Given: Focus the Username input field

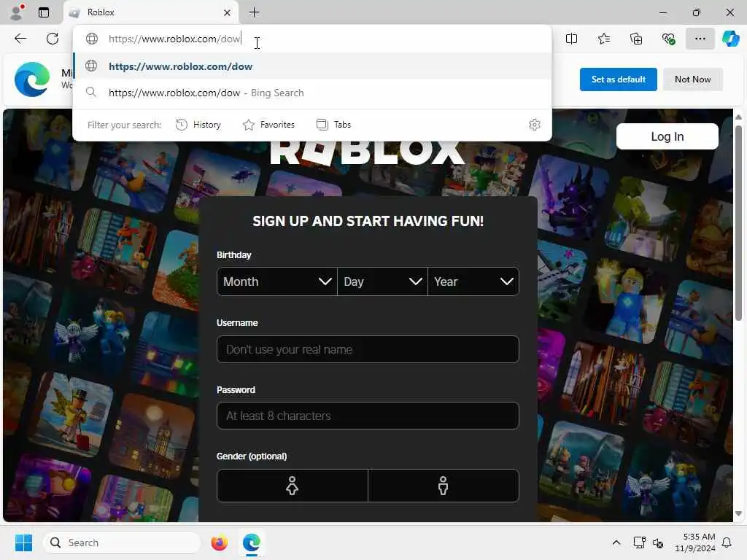Looking at the screenshot, I should (x=368, y=349).
